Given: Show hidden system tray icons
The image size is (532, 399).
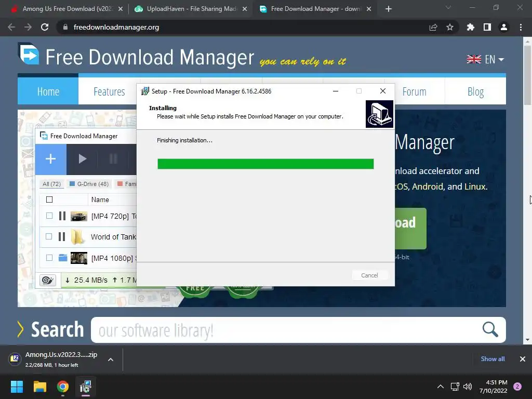Looking at the screenshot, I should [x=441, y=387].
